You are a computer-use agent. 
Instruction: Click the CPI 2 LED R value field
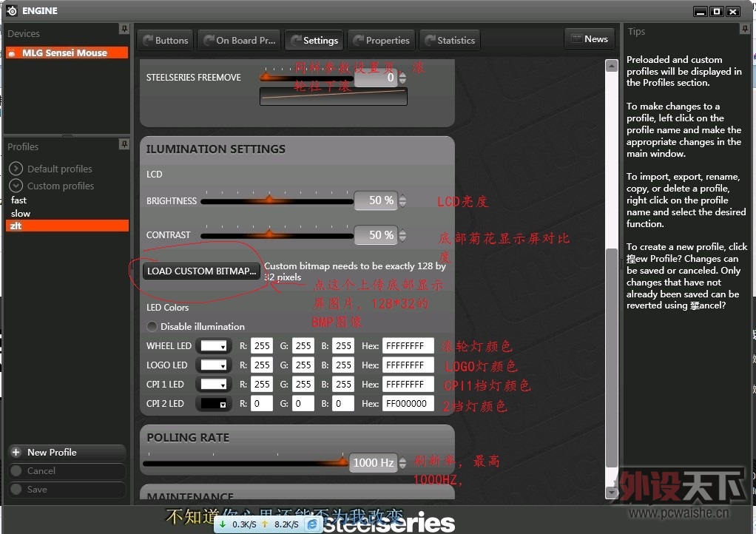(262, 403)
